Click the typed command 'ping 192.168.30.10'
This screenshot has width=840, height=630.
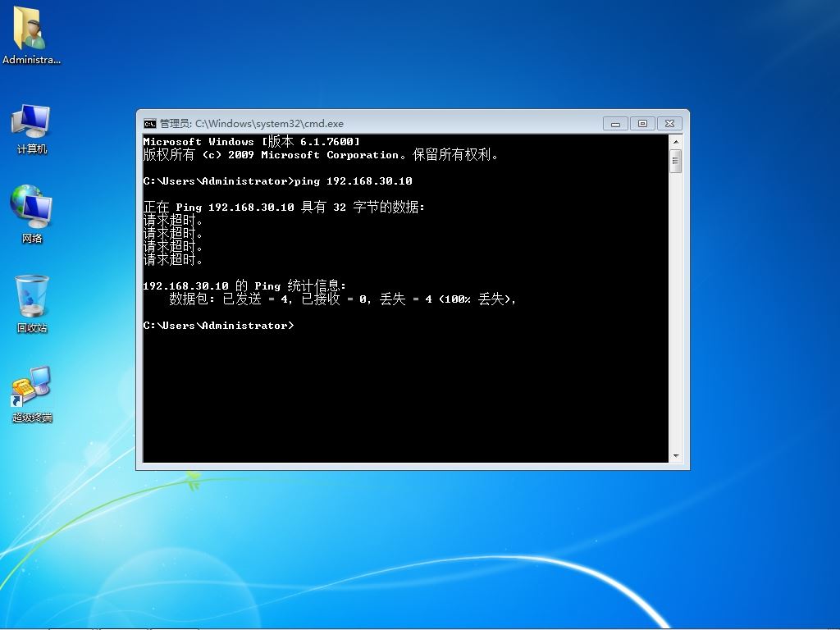(x=353, y=181)
